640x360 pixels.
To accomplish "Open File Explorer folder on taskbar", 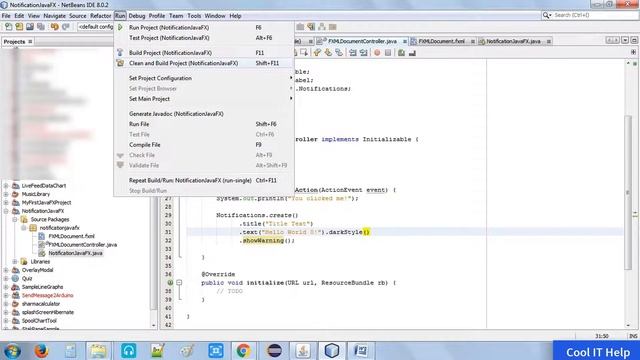I will point(98,351).
